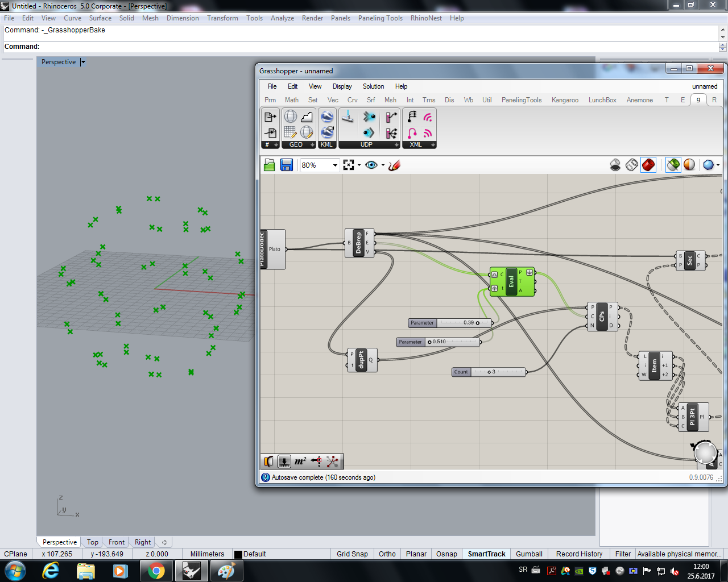Click the top KML globe icon
This screenshot has height=582, width=728.
click(x=327, y=117)
